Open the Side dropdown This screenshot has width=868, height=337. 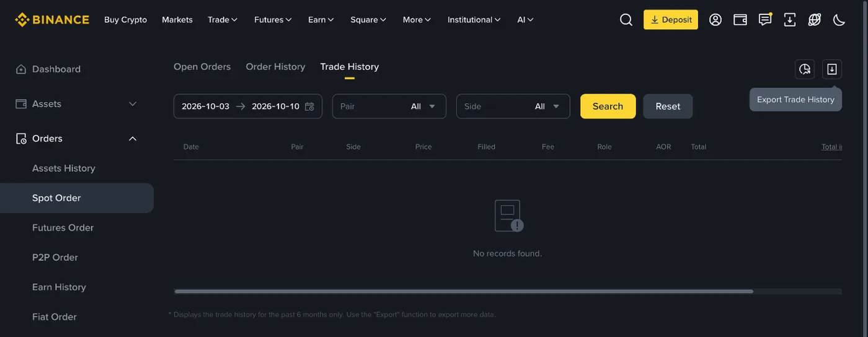[513, 107]
